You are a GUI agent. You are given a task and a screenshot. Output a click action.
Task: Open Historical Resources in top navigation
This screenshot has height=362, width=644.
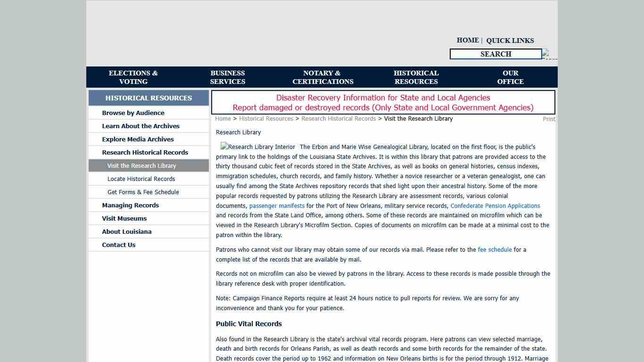pyautogui.click(x=416, y=77)
